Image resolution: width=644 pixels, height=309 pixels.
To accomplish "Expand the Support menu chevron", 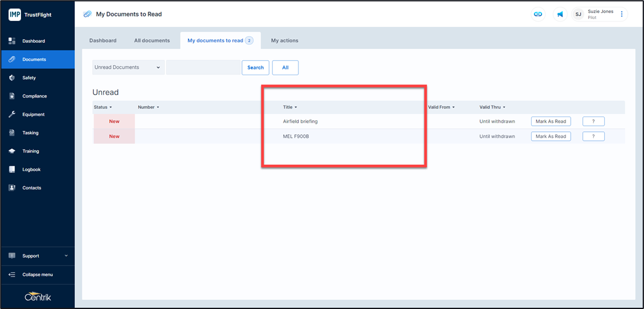I will tap(66, 256).
